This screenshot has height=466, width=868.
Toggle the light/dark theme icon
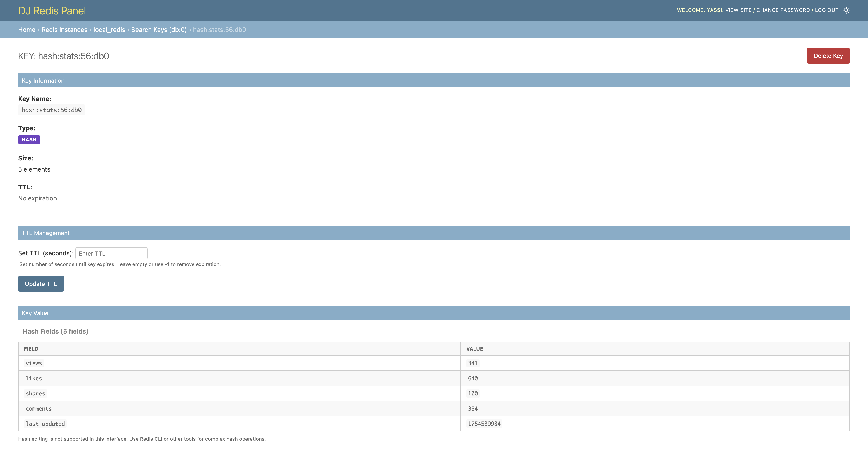pyautogui.click(x=846, y=10)
